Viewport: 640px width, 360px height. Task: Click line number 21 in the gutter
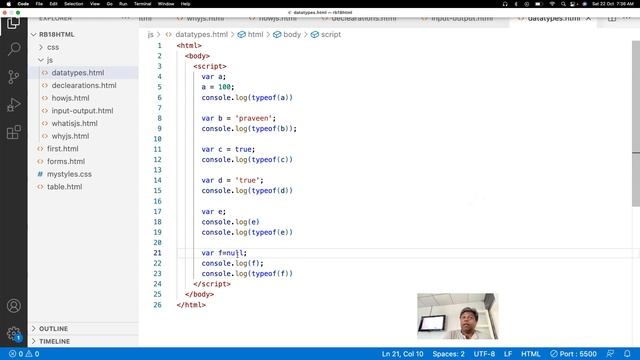click(x=158, y=253)
